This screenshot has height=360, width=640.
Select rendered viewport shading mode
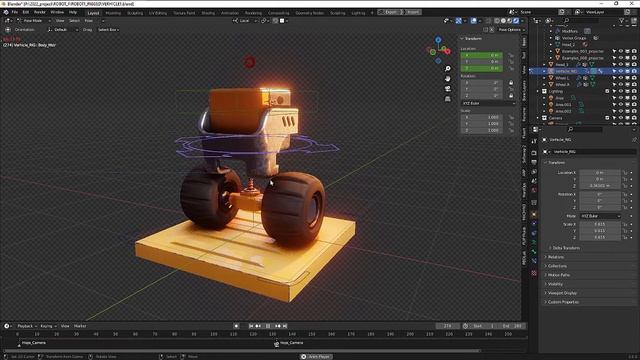pyautogui.click(x=516, y=20)
